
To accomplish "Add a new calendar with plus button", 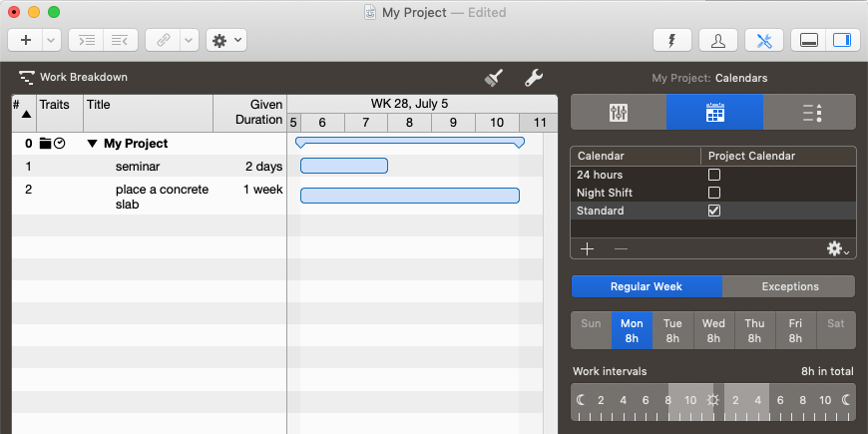I will click(587, 249).
